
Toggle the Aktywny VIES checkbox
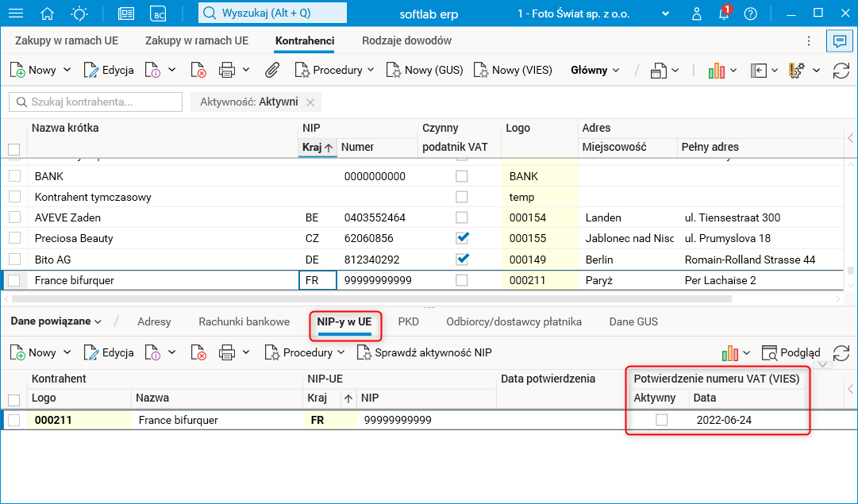pos(661,420)
